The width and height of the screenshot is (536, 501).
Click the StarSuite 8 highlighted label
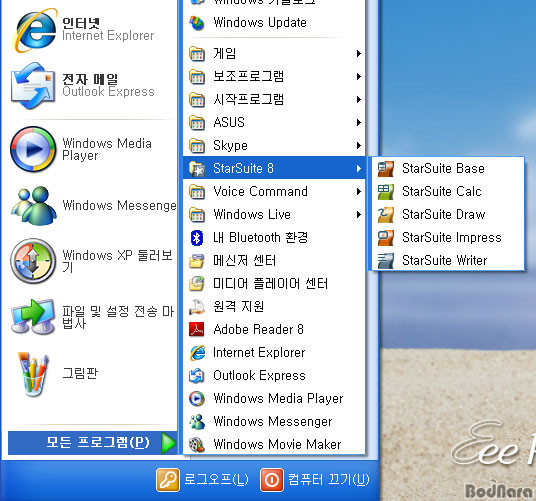click(243, 168)
